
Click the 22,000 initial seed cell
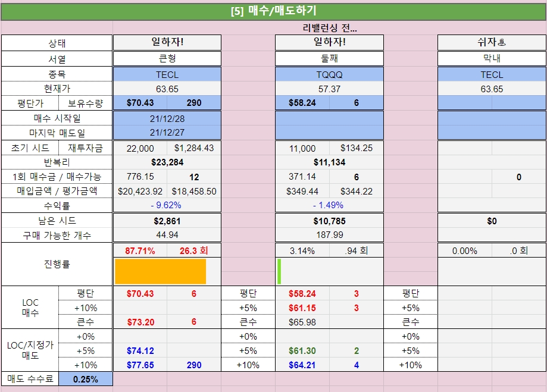tap(140, 148)
